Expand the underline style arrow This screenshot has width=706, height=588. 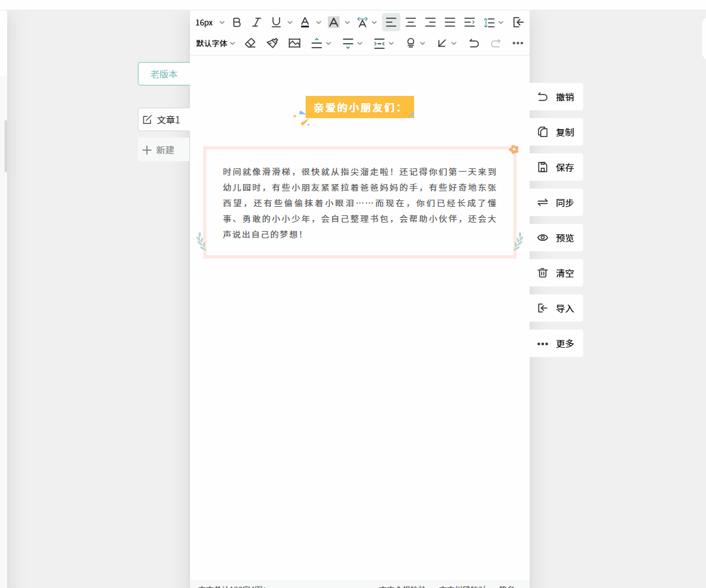[290, 22]
